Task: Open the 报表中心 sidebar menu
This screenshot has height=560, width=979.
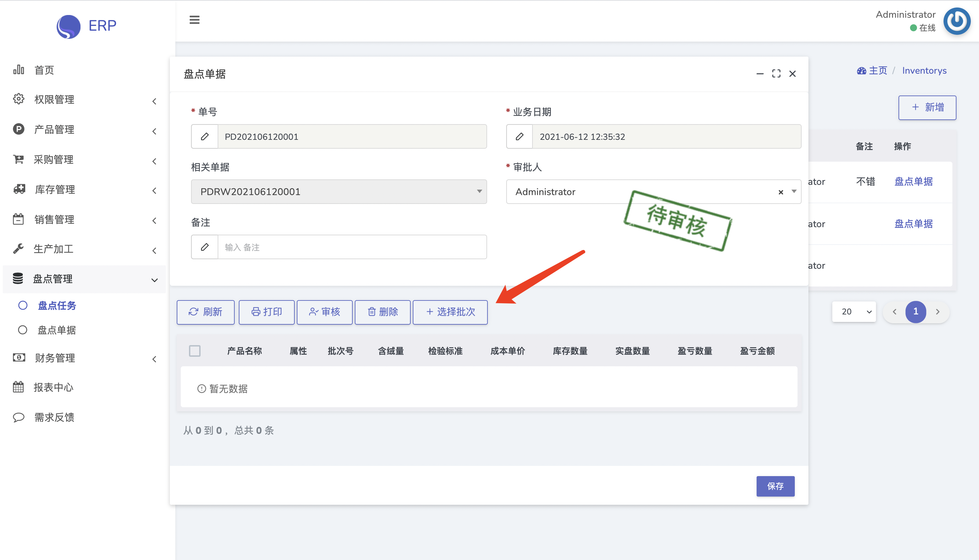Action: tap(53, 387)
